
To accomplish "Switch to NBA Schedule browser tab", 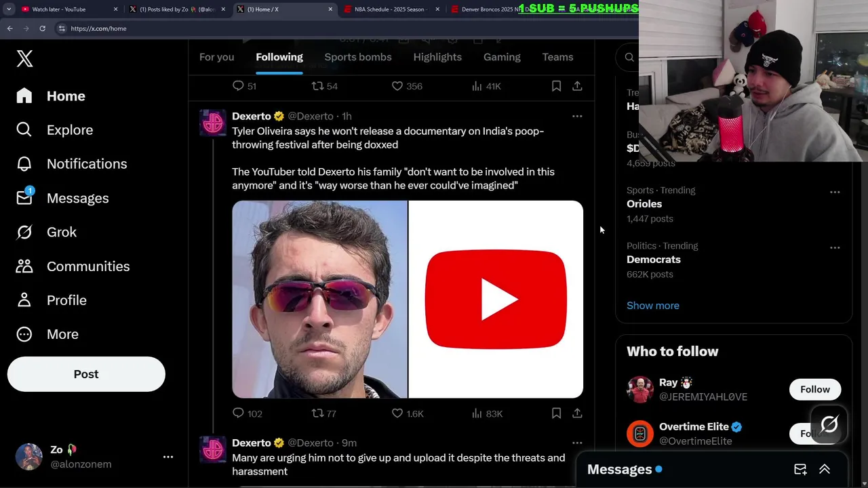I will click(392, 9).
